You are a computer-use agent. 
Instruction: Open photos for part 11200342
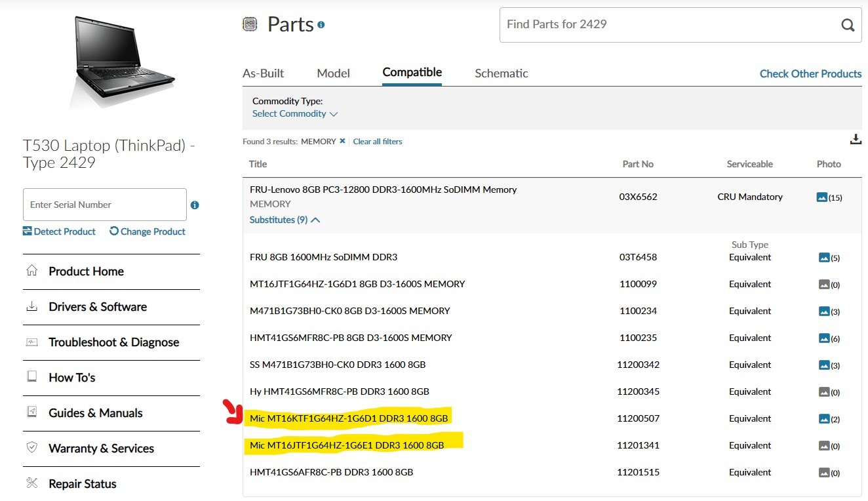[829, 365]
